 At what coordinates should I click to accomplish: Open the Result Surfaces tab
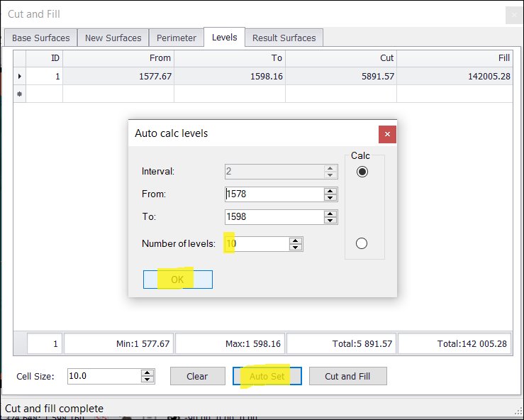point(284,38)
